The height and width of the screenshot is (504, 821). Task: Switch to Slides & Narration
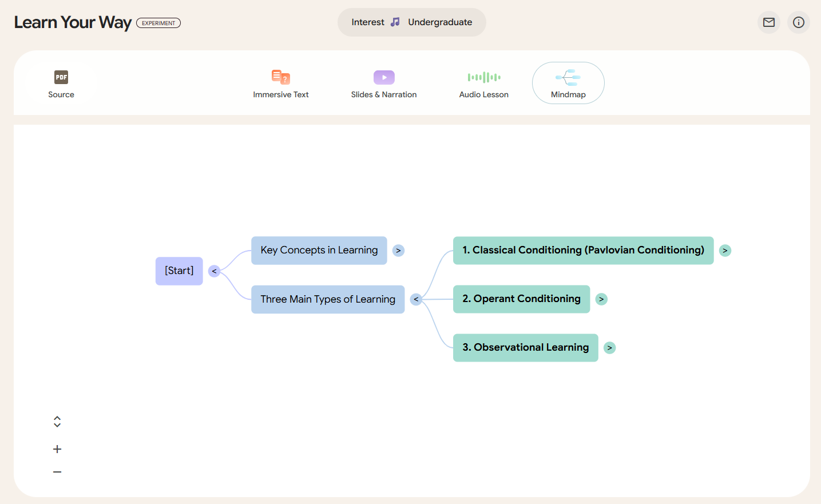[x=383, y=83]
